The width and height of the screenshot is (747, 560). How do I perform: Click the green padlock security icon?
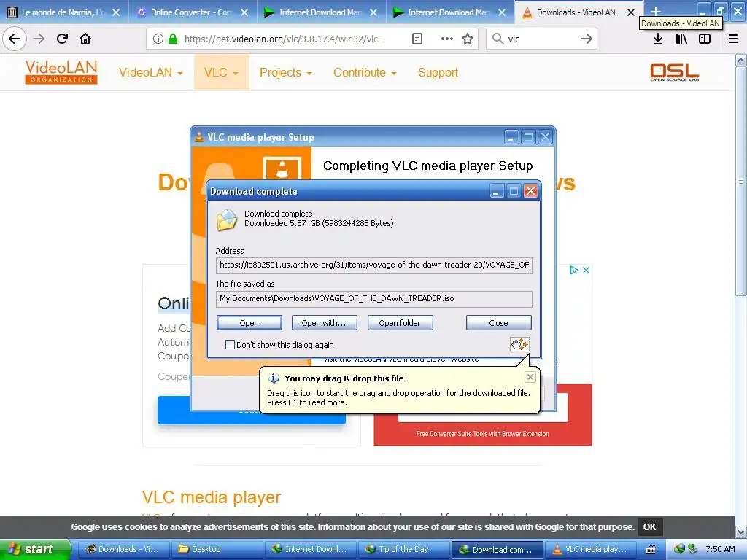(x=173, y=39)
